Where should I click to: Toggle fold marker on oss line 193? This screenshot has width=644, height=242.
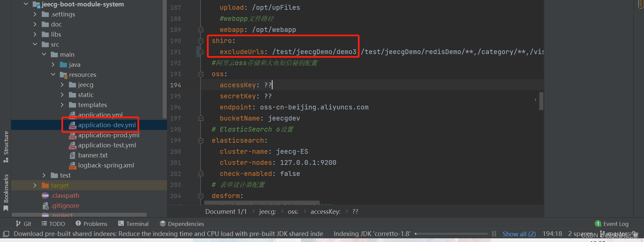[x=201, y=74]
